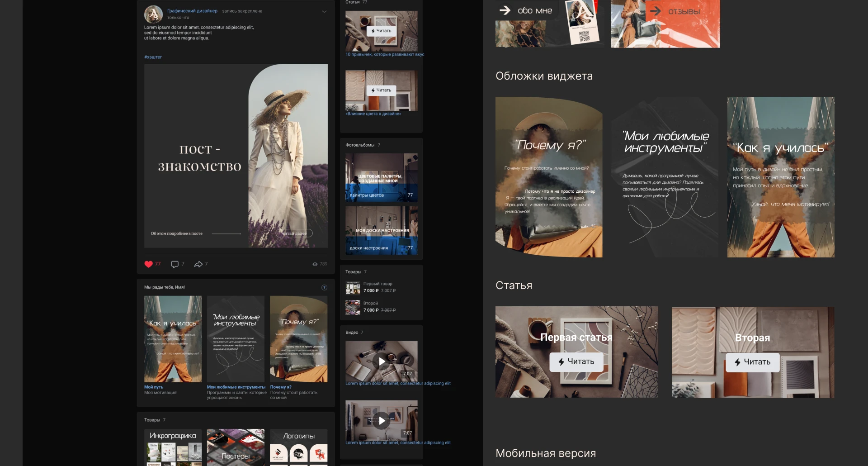Open the Мои любимые инструменты widget link

(236, 387)
